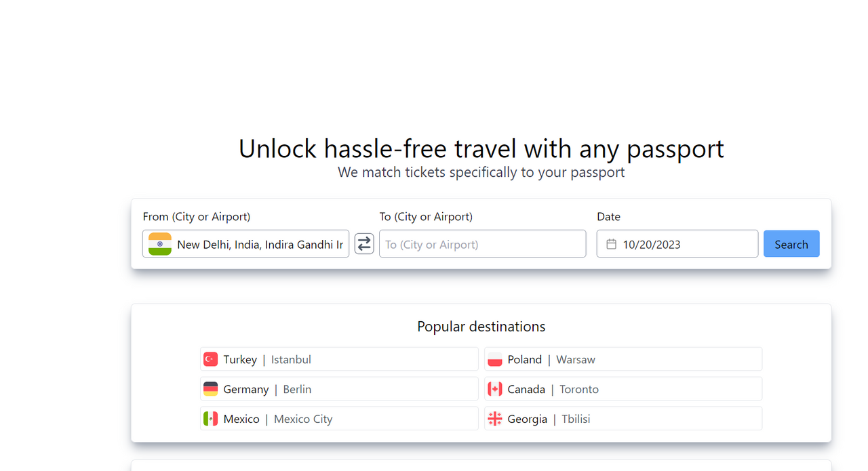The width and height of the screenshot is (868, 471).
Task: Focus the To (City or Airport) field
Action: [482, 244]
